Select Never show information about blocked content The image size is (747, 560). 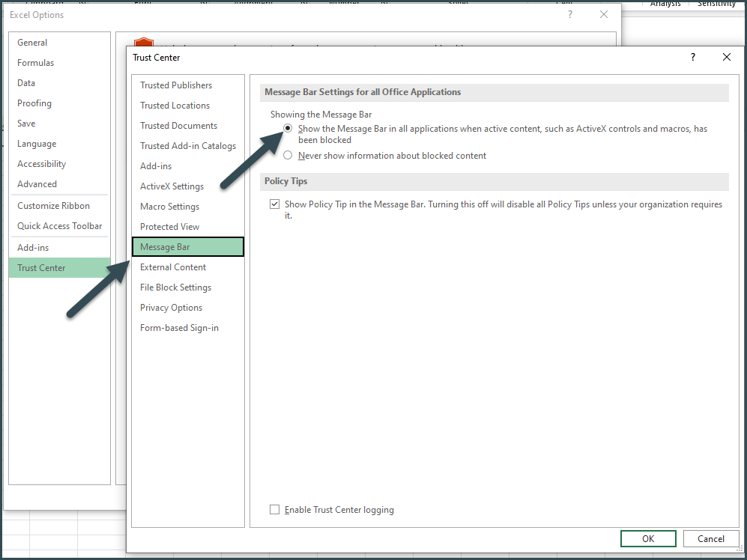288,155
